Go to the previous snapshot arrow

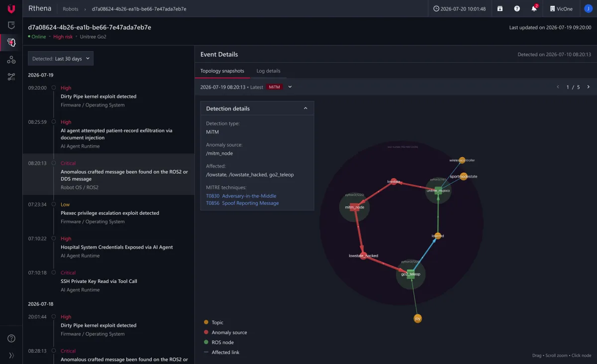pyautogui.click(x=558, y=87)
